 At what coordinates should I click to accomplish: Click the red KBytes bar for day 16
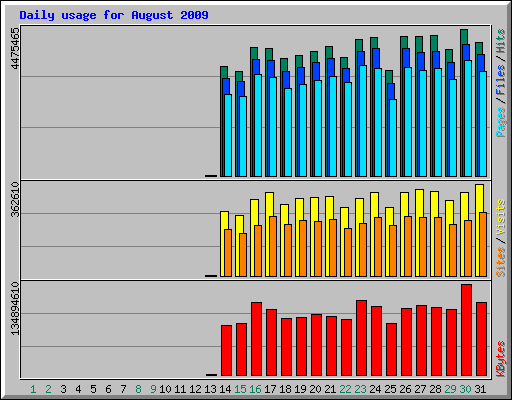pyautogui.click(x=256, y=339)
